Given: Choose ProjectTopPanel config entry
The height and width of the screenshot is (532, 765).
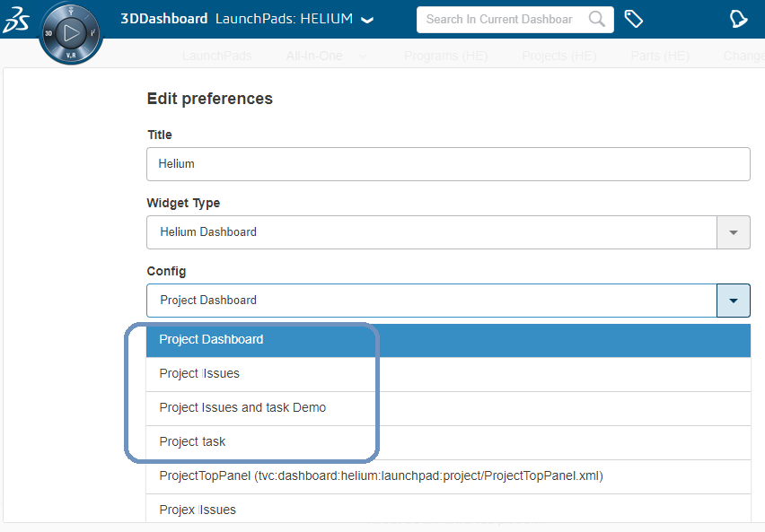Looking at the screenshot, I should [381, 476].
